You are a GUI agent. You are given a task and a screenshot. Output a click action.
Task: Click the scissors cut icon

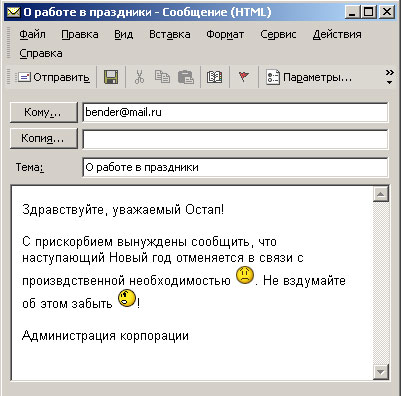tap(139, 77)
